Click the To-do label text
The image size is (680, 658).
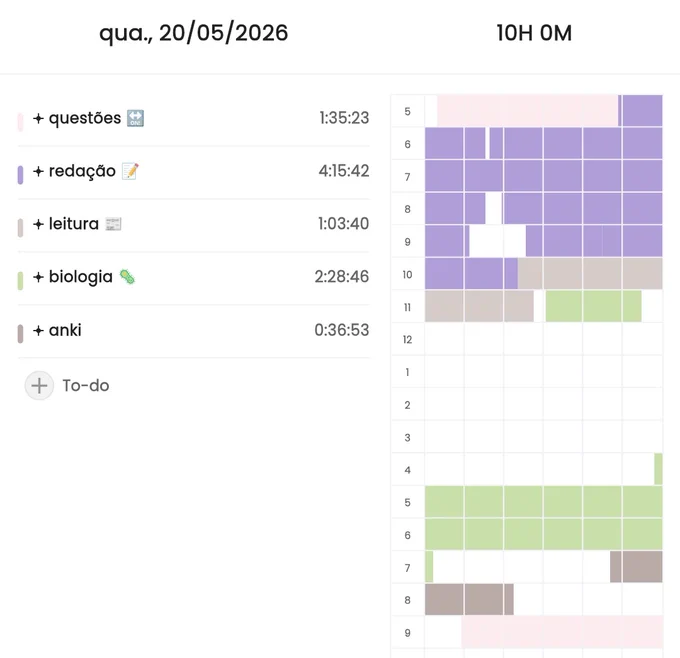coord(86,386)
